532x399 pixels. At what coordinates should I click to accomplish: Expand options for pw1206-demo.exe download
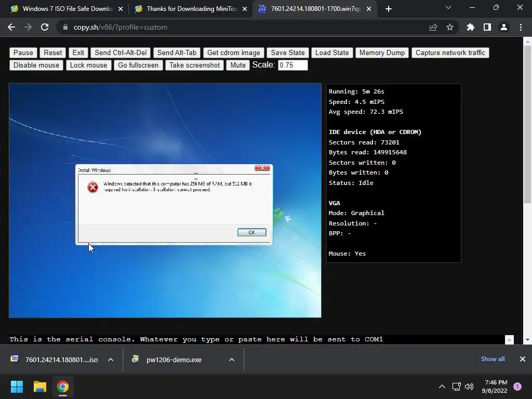(x=232, y=360)
